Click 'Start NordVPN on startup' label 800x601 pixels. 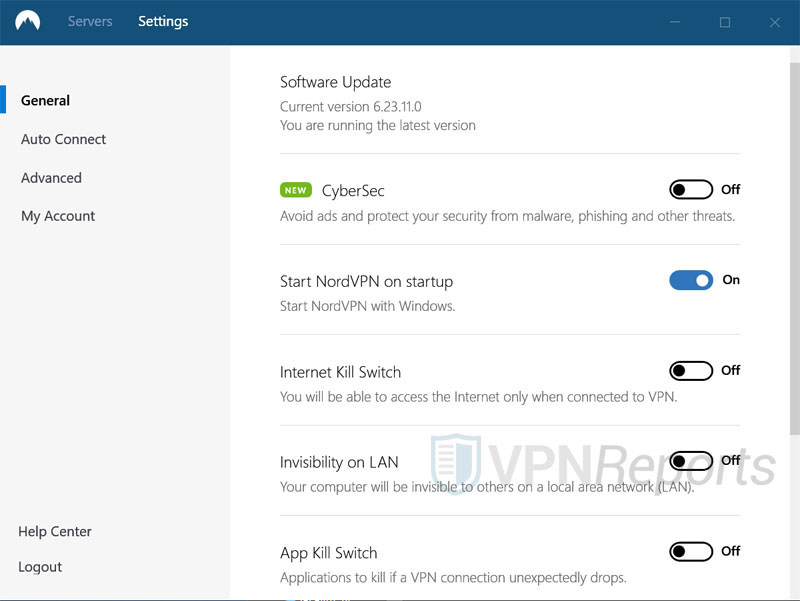tap(366, 281)
